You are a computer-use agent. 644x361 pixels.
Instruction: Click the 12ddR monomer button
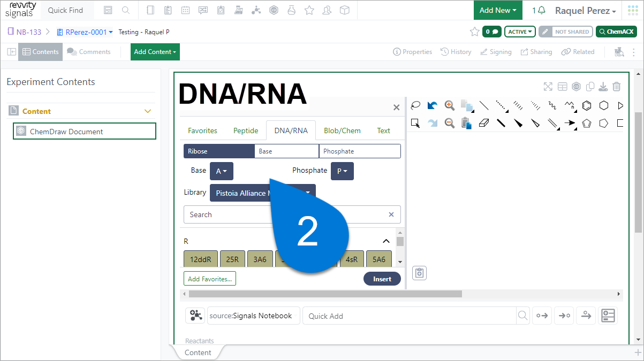[201, 259]
